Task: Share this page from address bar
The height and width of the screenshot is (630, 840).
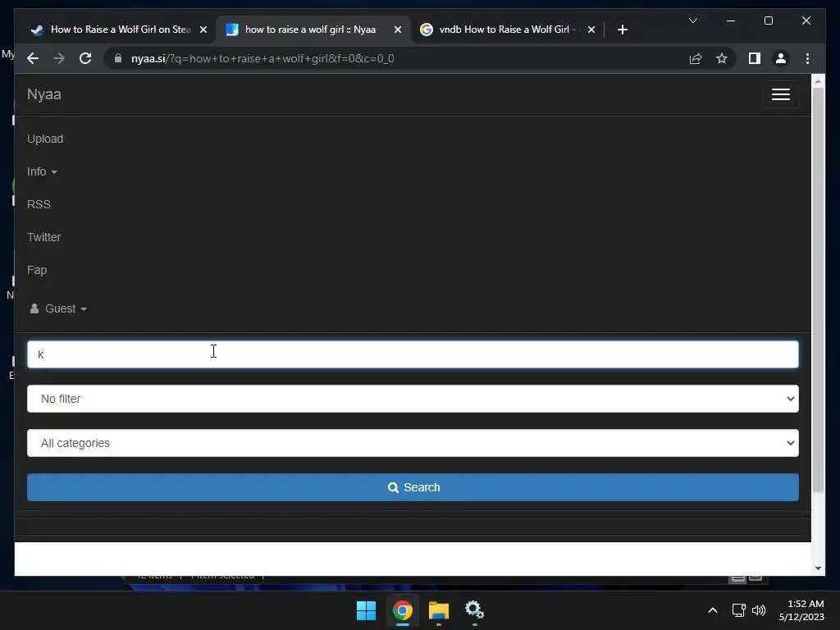Action: (696, 58)
